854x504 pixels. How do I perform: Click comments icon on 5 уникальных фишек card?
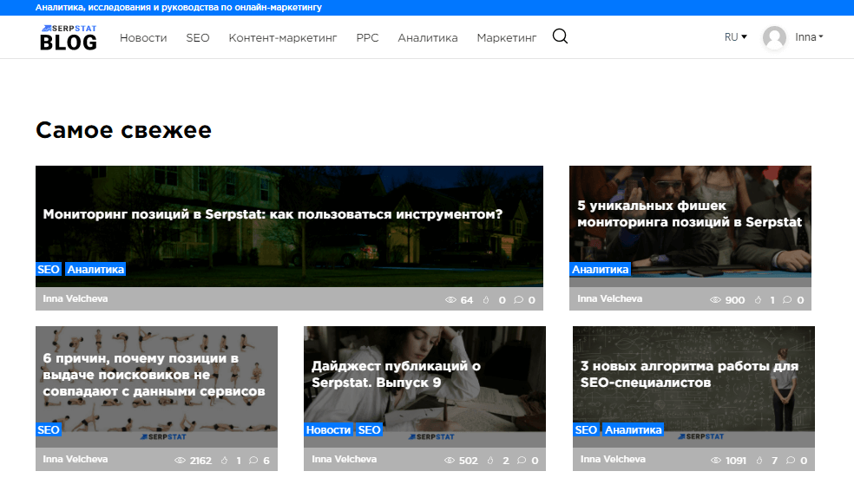point(787,300)
